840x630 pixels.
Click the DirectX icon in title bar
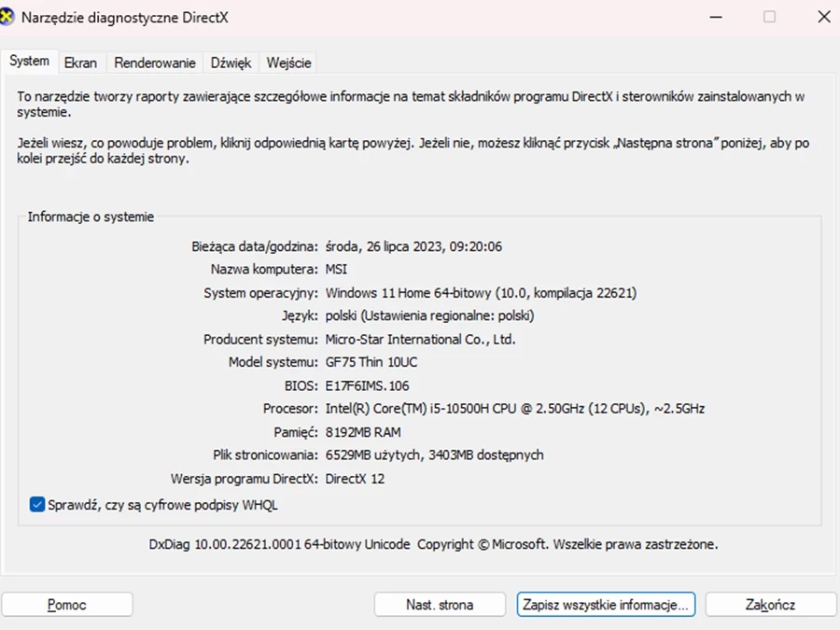coord(8,17)
